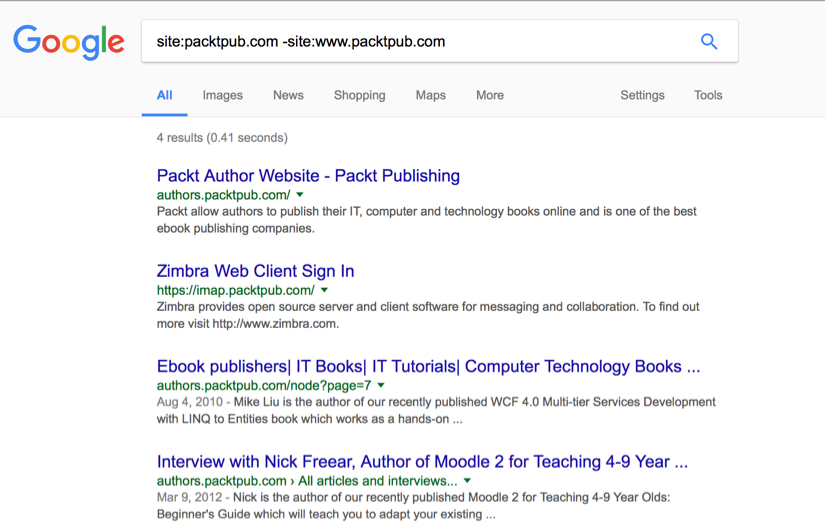This screenshot has width=825, height=530.
Task: Switch to the Images tab
Action: pos(222,95)
